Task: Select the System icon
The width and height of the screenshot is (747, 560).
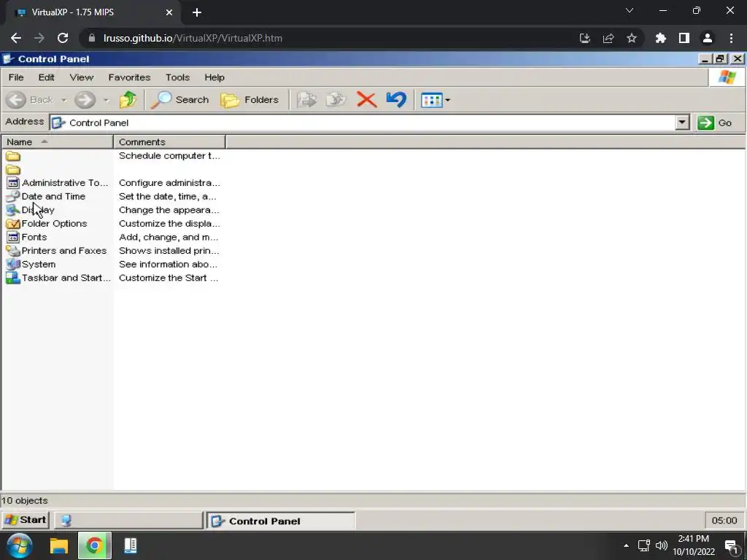Action: pyautogui.click(x=13, y=264)
